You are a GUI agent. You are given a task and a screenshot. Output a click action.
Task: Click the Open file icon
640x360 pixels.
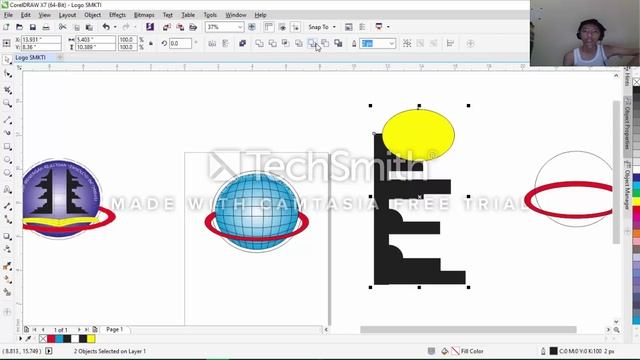(x=19, y=27)
